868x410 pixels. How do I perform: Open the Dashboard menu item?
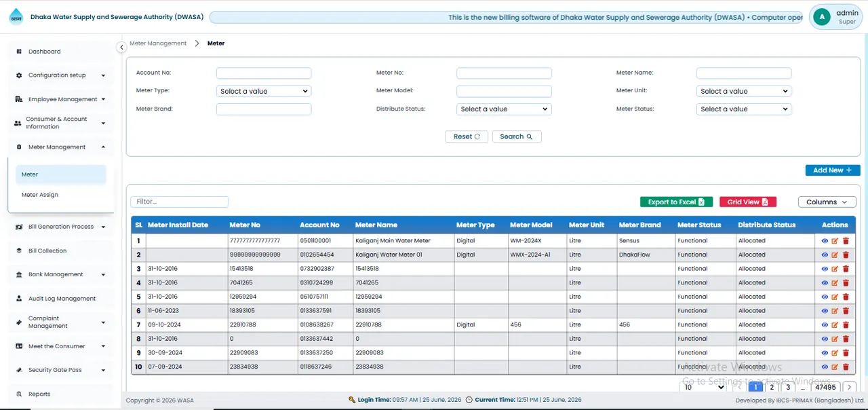(60, 52)
